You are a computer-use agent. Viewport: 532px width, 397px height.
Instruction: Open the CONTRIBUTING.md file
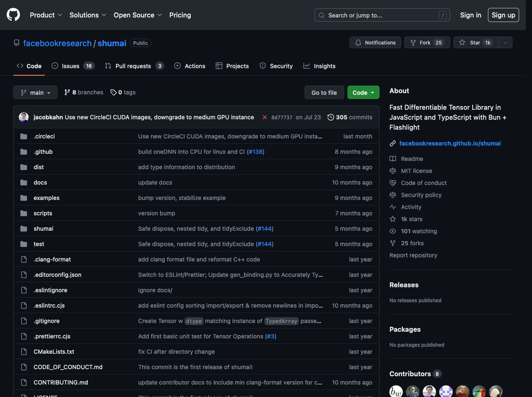coord(61,382)
